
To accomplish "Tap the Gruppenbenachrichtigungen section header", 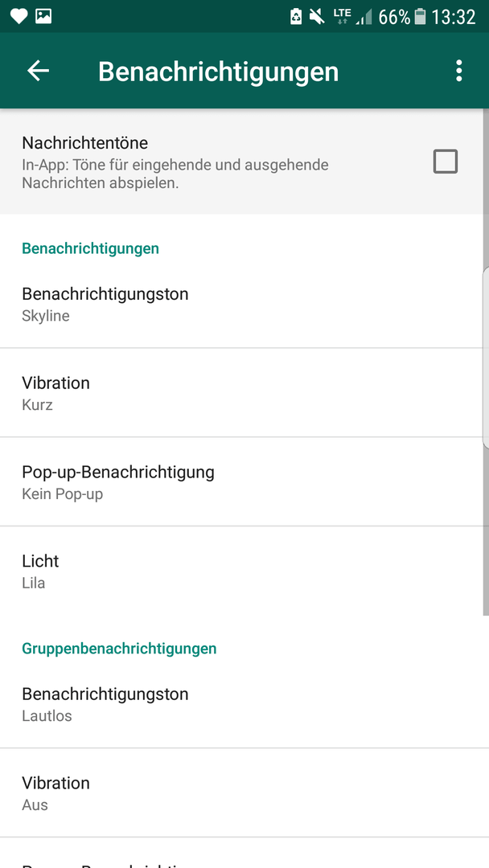I will [x=119, y=649].
